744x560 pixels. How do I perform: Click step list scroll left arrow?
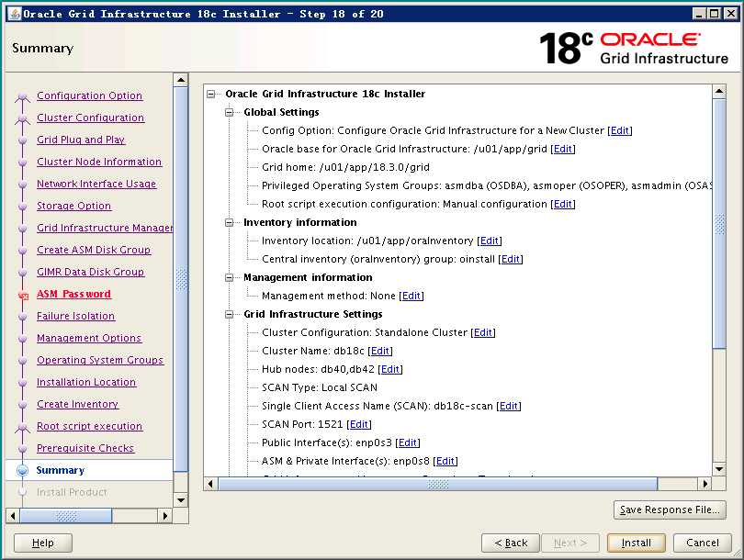[13, 515]
